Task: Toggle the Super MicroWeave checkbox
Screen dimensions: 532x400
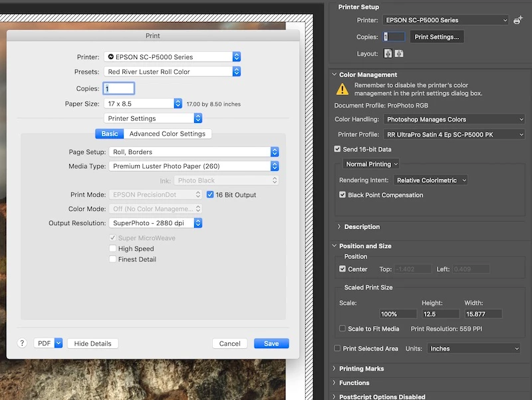Action: click(112, 238)
